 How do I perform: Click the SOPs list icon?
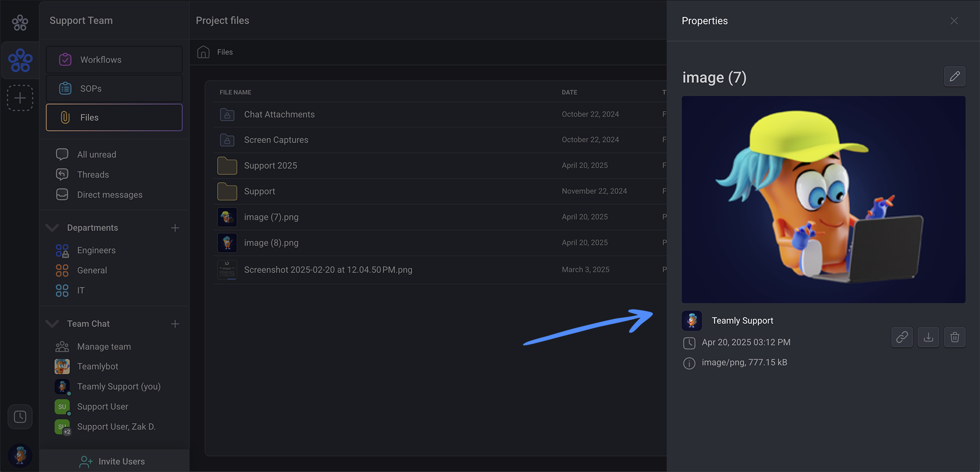65,88
